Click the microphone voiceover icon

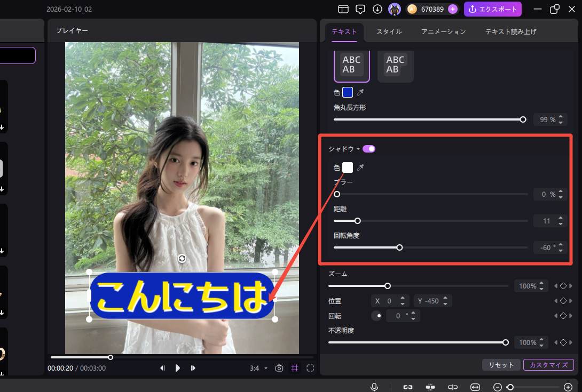375,387
